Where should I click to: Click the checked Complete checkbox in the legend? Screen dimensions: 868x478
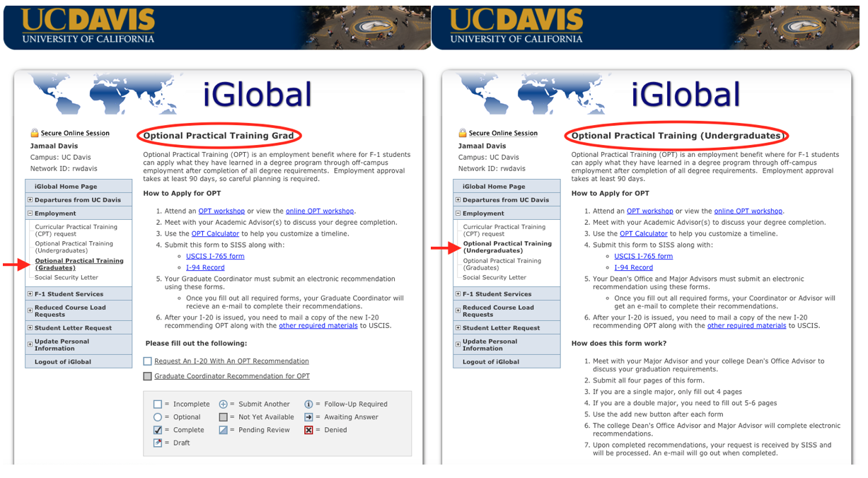click(x=158, y=430)
